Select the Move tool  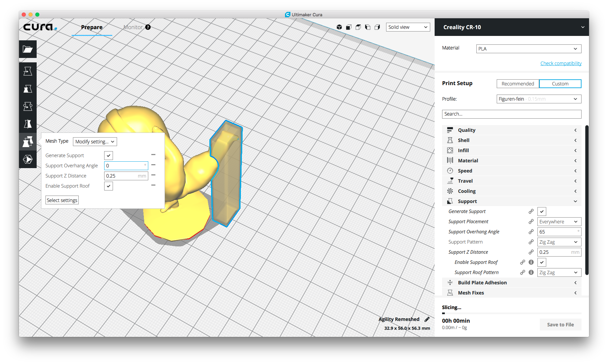(x=28, y=71)
